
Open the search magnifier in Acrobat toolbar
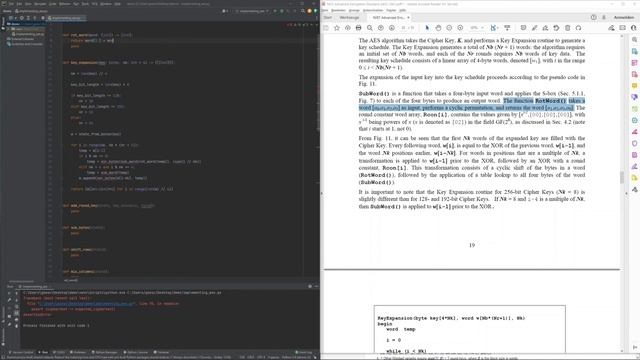tap(369, 28)
